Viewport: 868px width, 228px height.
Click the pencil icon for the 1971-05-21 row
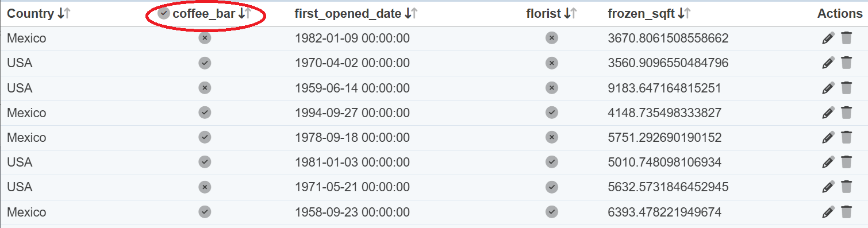pos(828,187)
